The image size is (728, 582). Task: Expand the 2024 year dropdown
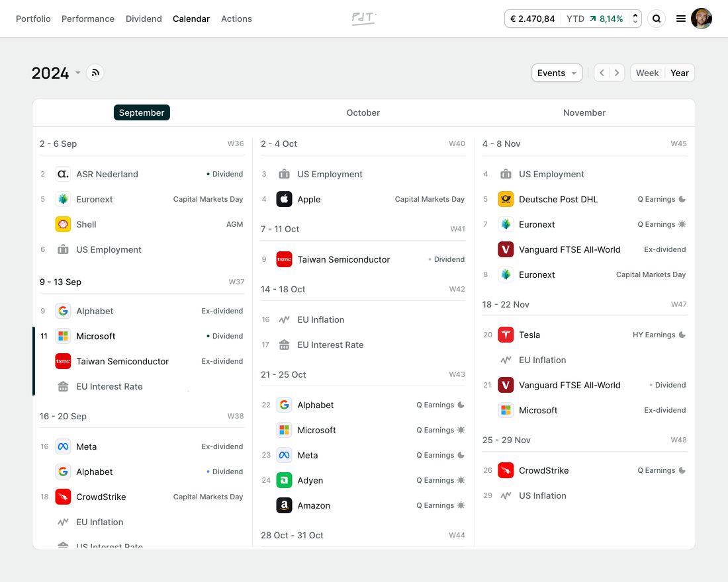(x=77, y=73)
